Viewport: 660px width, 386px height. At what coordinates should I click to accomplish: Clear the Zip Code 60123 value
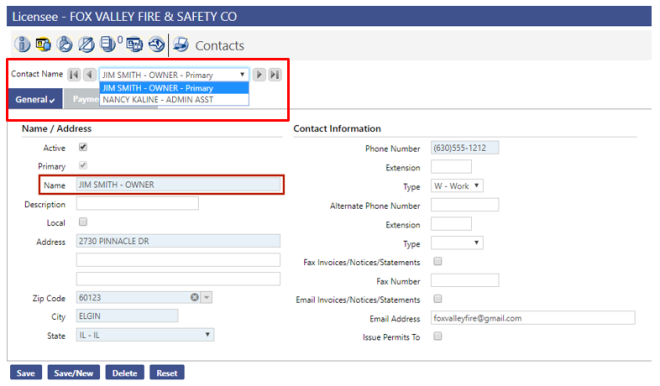click(194, 297)
